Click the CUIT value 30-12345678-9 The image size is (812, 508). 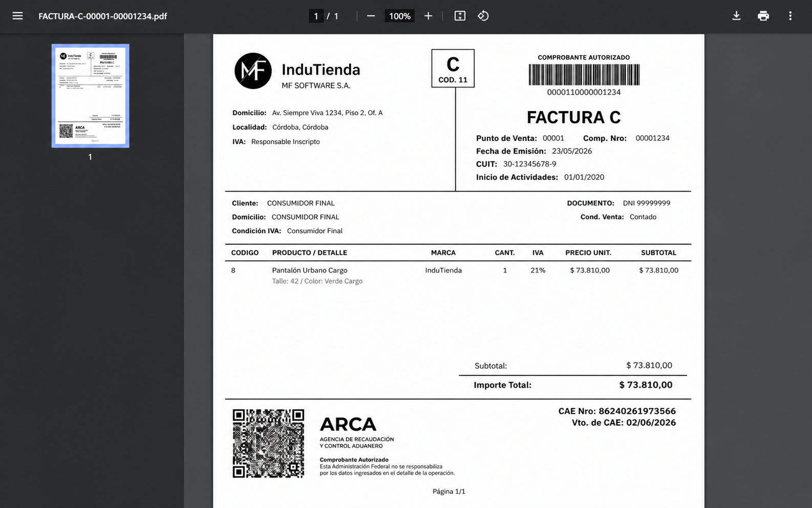tap(529, 164)
